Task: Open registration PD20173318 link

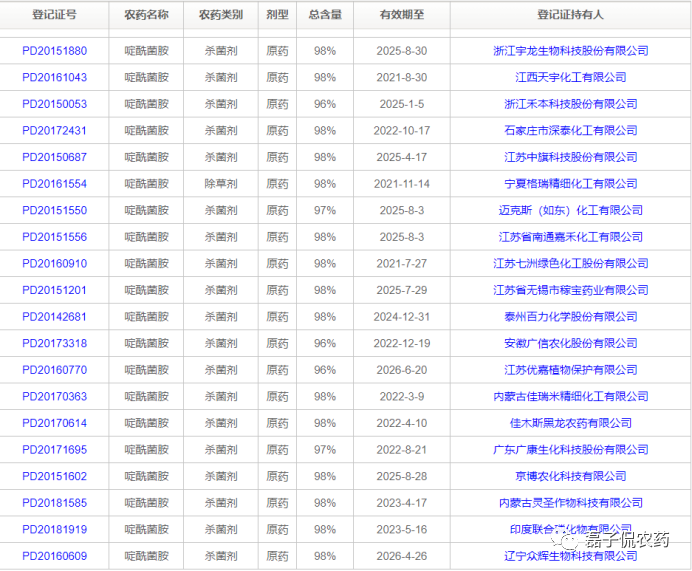Action: point(54,343)
